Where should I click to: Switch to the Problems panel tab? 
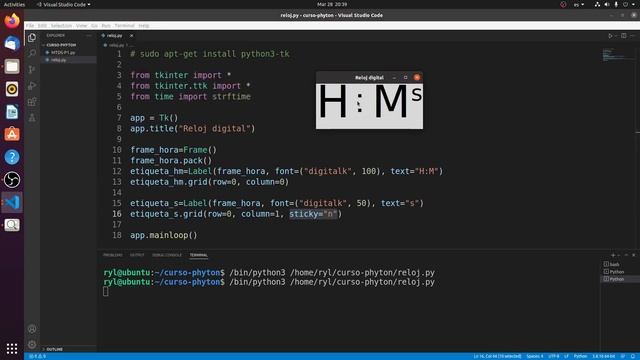[x=113, y=255]
